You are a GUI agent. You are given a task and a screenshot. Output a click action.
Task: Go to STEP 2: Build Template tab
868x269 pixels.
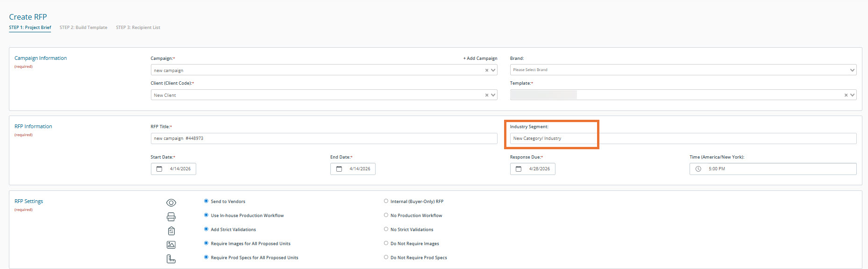[83, 28]
